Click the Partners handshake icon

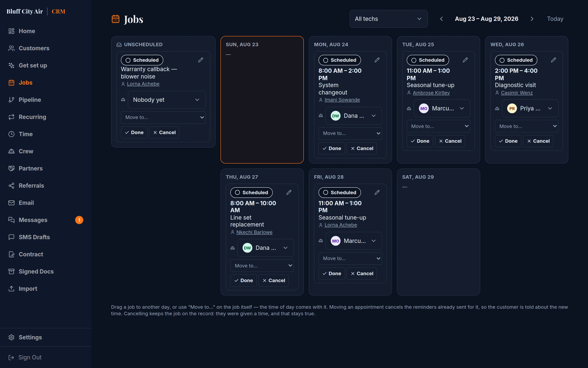click(11, 168)
